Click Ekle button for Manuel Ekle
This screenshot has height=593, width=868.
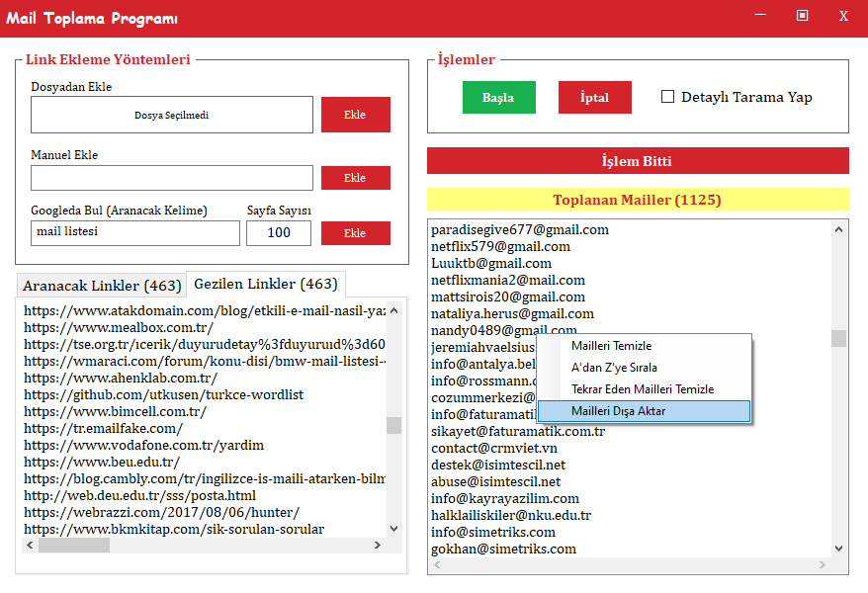point(355,178)
